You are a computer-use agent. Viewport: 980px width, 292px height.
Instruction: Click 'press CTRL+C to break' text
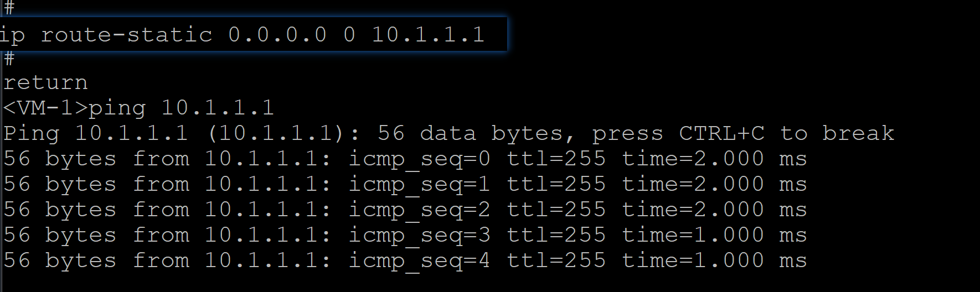coord(743,133)
